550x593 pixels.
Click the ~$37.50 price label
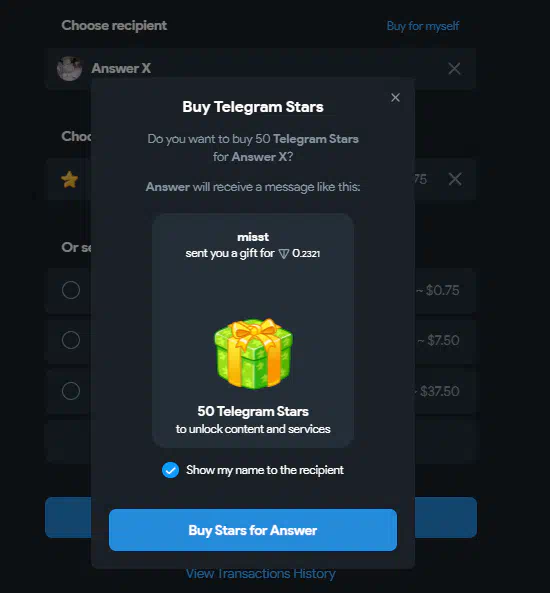pos(440,391)
